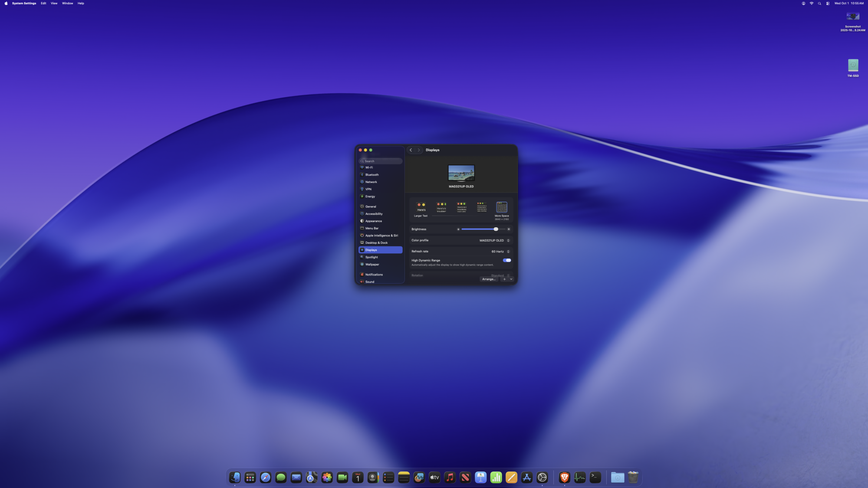The height and width of the screenshot is (488, 868).
Task: Select Desktop & Dock in sidebar
Action: pos(376,243)
